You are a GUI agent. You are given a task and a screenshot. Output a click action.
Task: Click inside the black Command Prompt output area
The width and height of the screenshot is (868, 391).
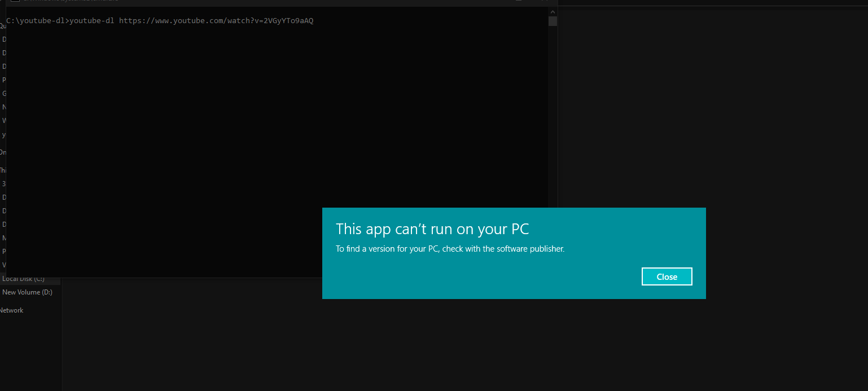click(277, 141)
